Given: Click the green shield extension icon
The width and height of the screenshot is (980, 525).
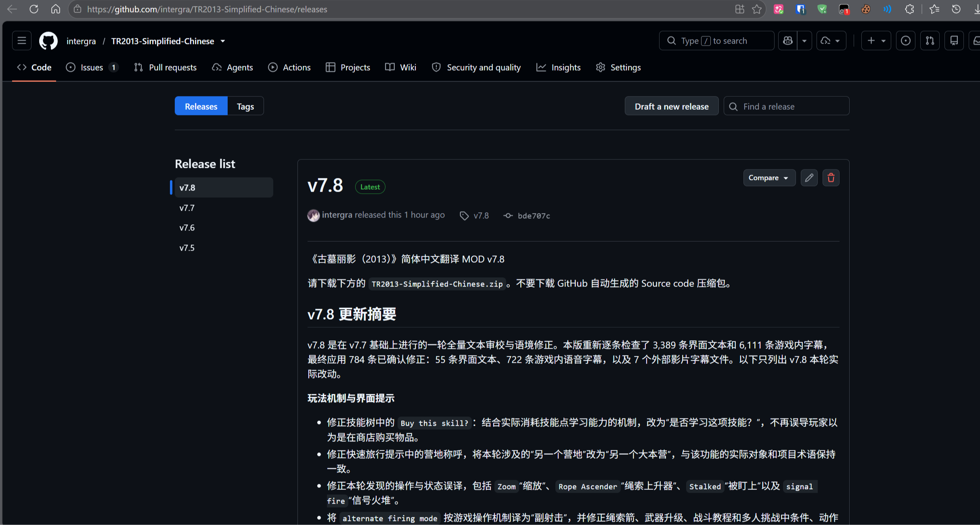Looking at the screenshot, I should pyautogui.click(x=822, y=9).
